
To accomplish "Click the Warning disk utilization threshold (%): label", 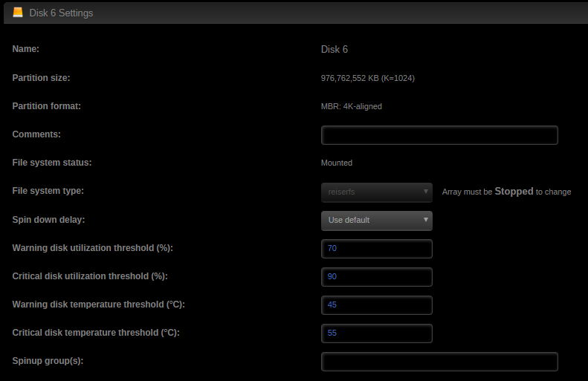I will (x=93, y=248).
